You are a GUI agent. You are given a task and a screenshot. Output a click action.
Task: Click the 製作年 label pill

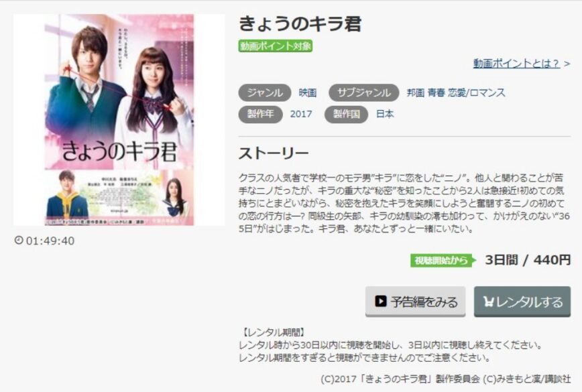click(x=261, y=114)
